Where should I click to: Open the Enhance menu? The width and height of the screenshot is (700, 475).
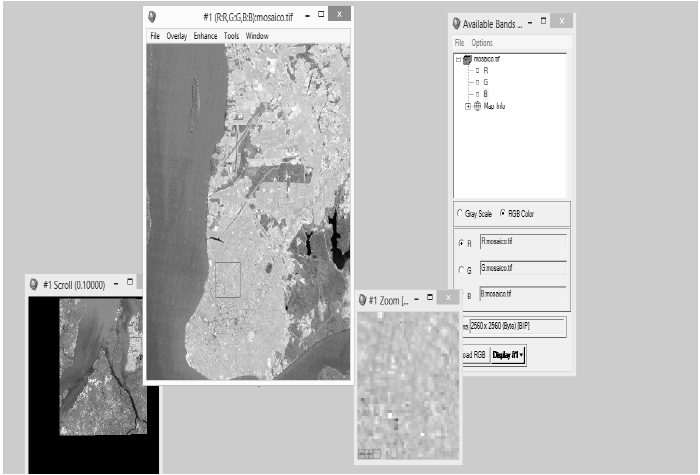pos(205,36)
